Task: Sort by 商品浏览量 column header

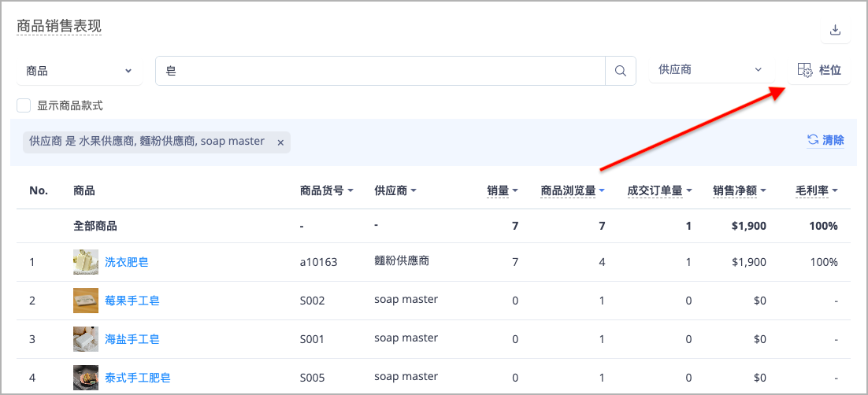Action: click(x=573, y=191)
